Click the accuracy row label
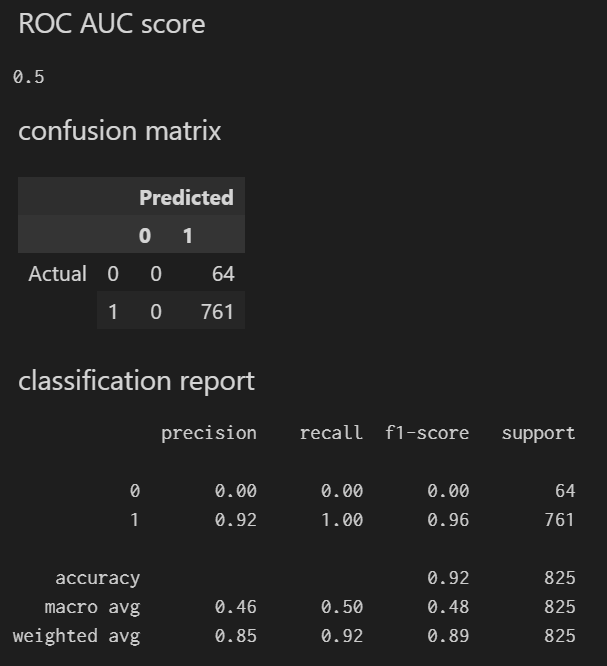This screenshot has width=607, height=666. point(97,578)
